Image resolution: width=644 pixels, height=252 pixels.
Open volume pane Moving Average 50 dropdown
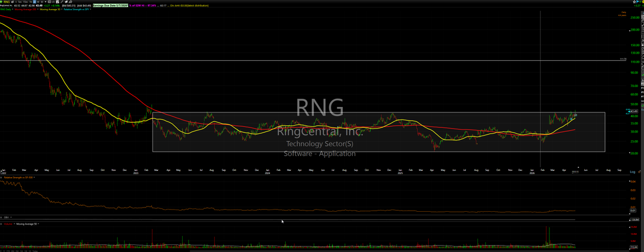38,224
